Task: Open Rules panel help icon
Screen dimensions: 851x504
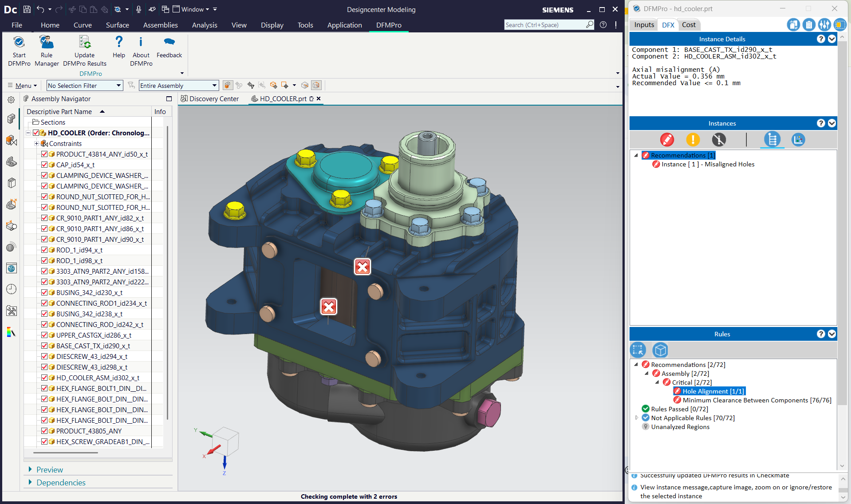Action: (x=821, y=334)
